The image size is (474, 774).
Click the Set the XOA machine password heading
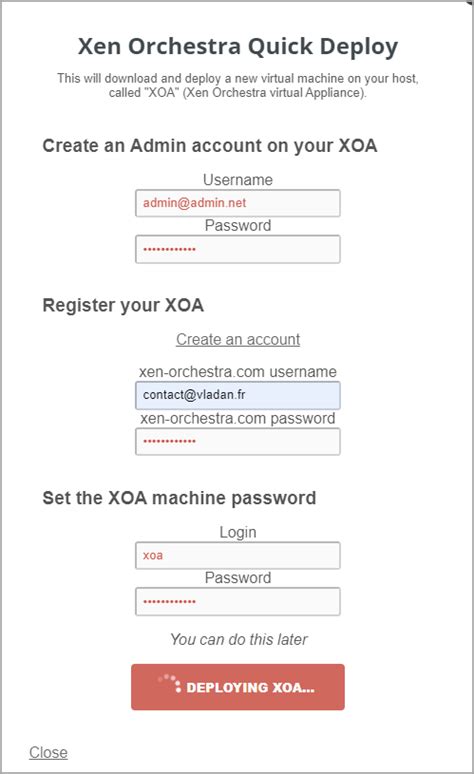[x=179, y=498]
